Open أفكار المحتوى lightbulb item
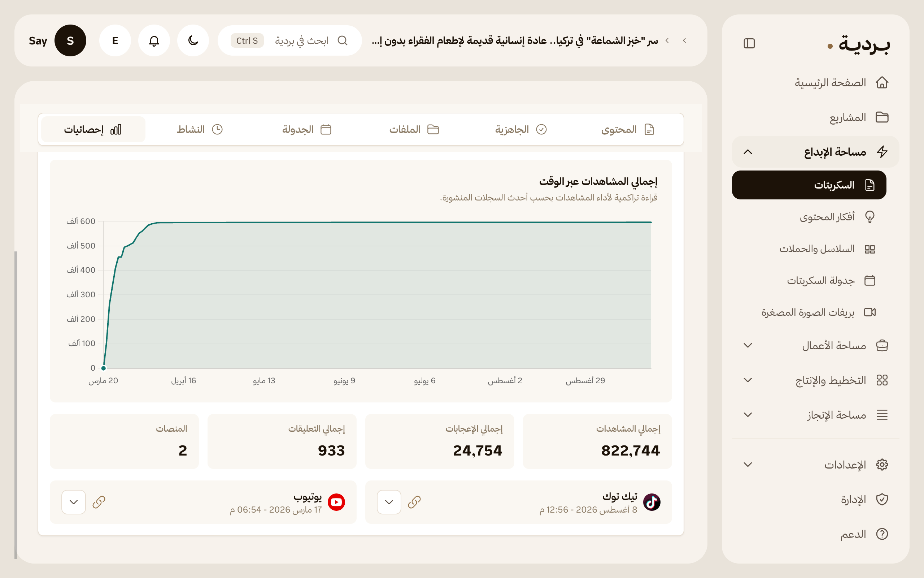 pos(809,217)
